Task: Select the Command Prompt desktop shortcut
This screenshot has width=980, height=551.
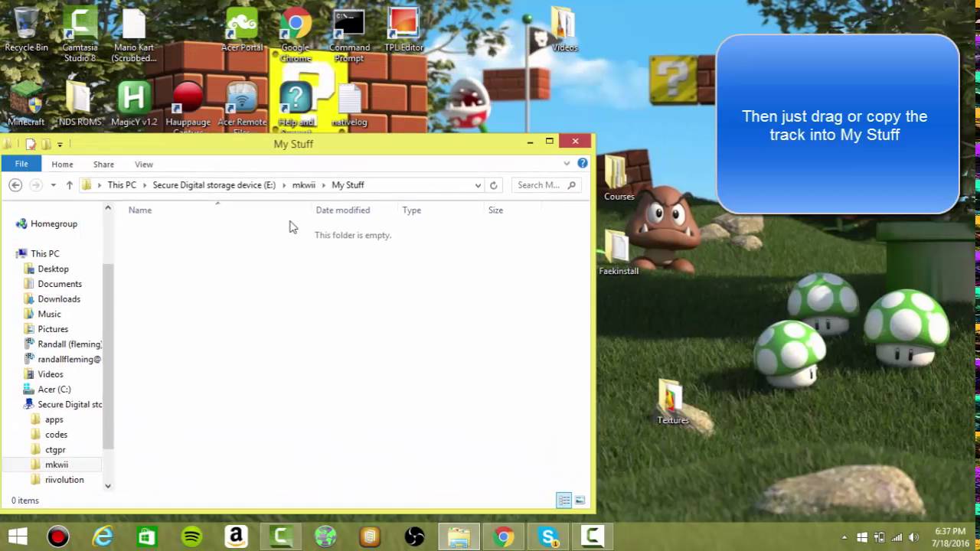Action: tap(349, 34)
